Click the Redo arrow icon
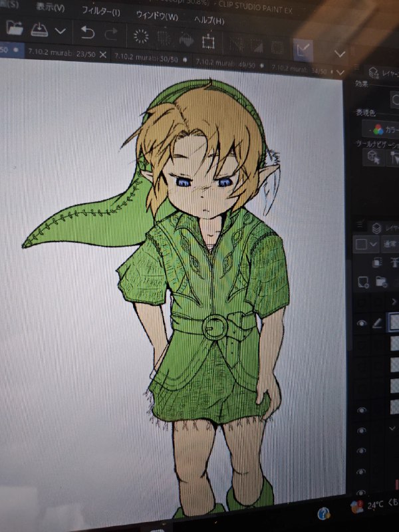The width and height of the screenshot is (399, 532). pyautogui.click(x=111, y=34)
